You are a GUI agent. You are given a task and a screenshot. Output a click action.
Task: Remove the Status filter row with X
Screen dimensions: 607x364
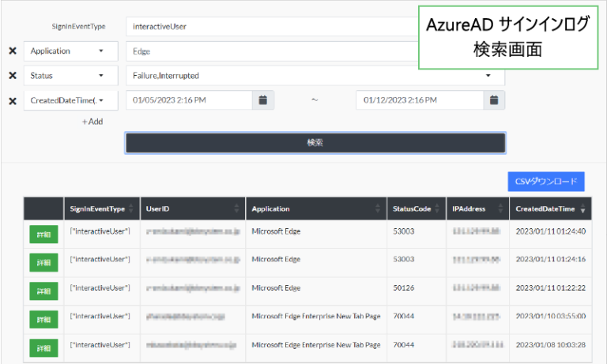[12, 76]
